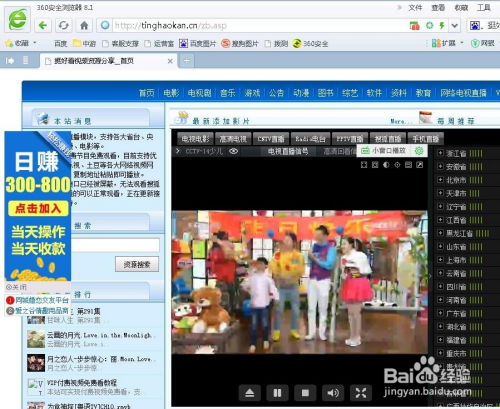Screen dimensions: 500x409
Task: Open the 搜狗图片 bookmark
Action: pyautogui.click(x=240, y=43)
